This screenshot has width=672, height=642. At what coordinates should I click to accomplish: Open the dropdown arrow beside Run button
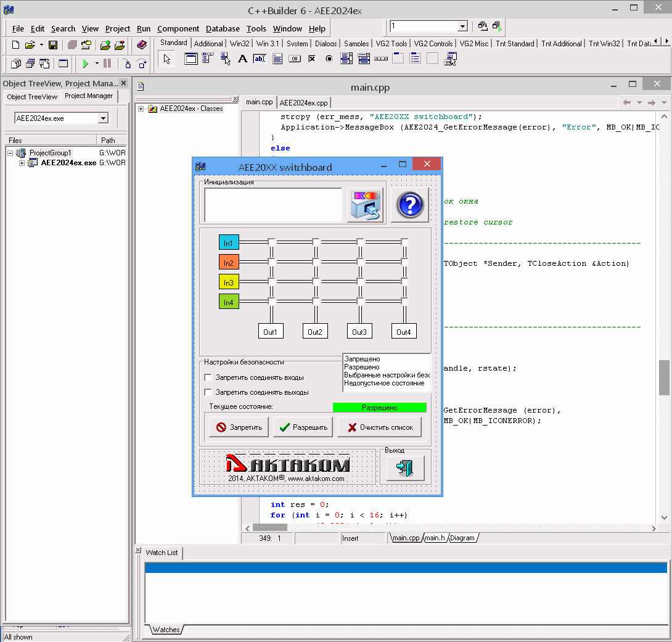point(97,64)
